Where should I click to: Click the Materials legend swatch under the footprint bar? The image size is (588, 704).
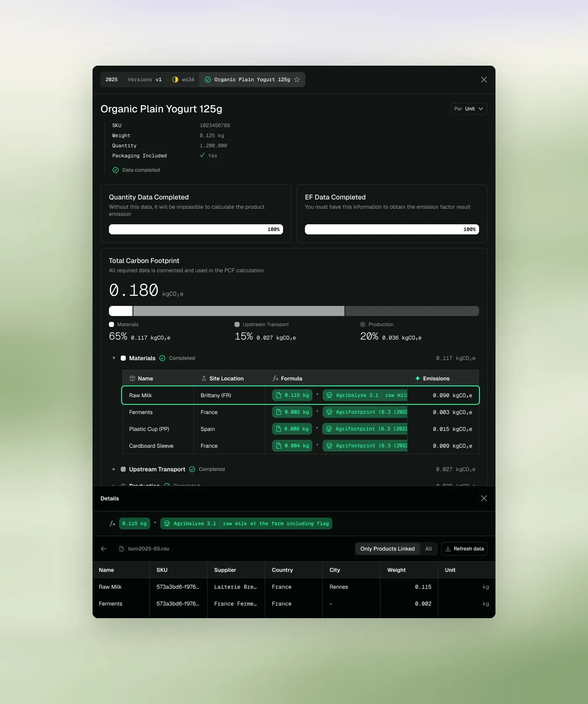111,324
